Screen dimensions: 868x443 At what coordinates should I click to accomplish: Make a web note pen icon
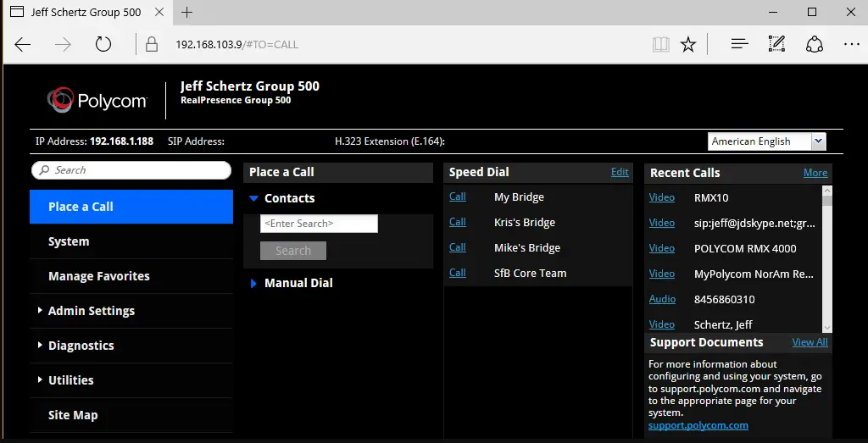[x=776, y=44]
